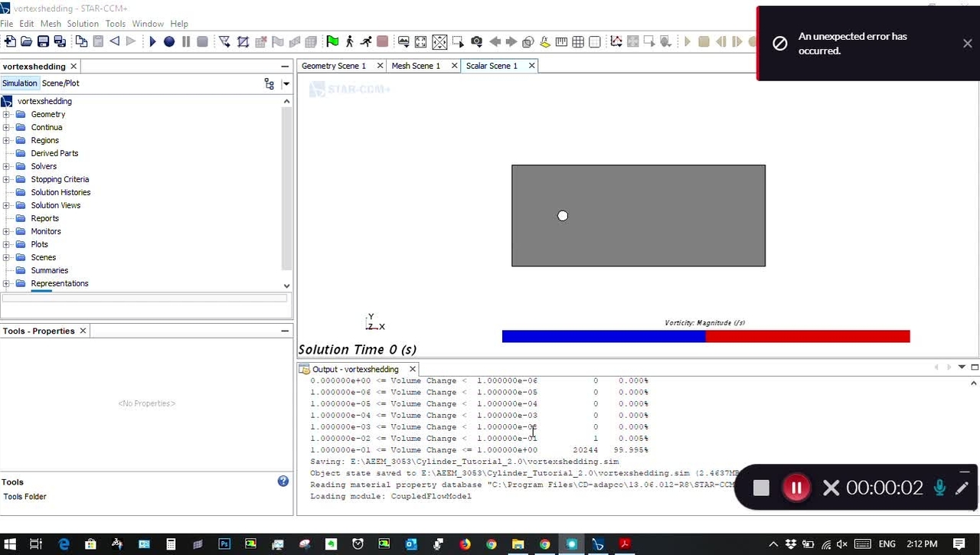This screenshot has width=980, height=555.
Task: Dismiss the unexpected error notification
Action: [968, 44]
